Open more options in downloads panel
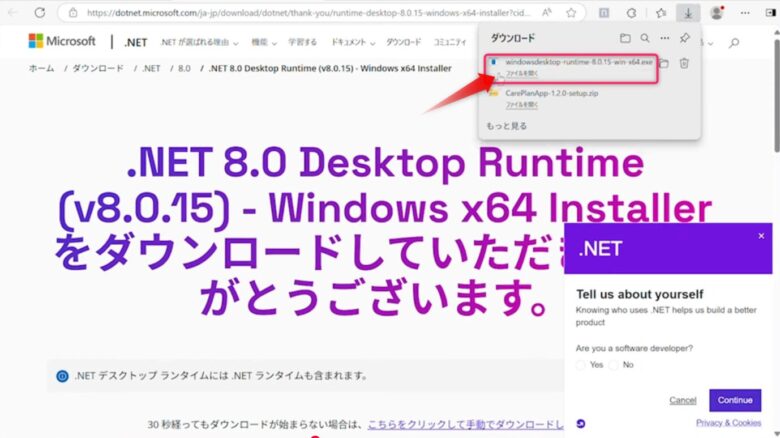This screenshot has width=780, height=438. (663, 37)
